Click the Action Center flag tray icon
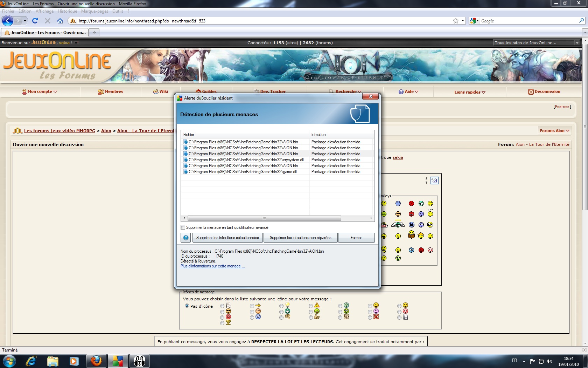The width and height of the screenshot is (588, 368). 532,361
